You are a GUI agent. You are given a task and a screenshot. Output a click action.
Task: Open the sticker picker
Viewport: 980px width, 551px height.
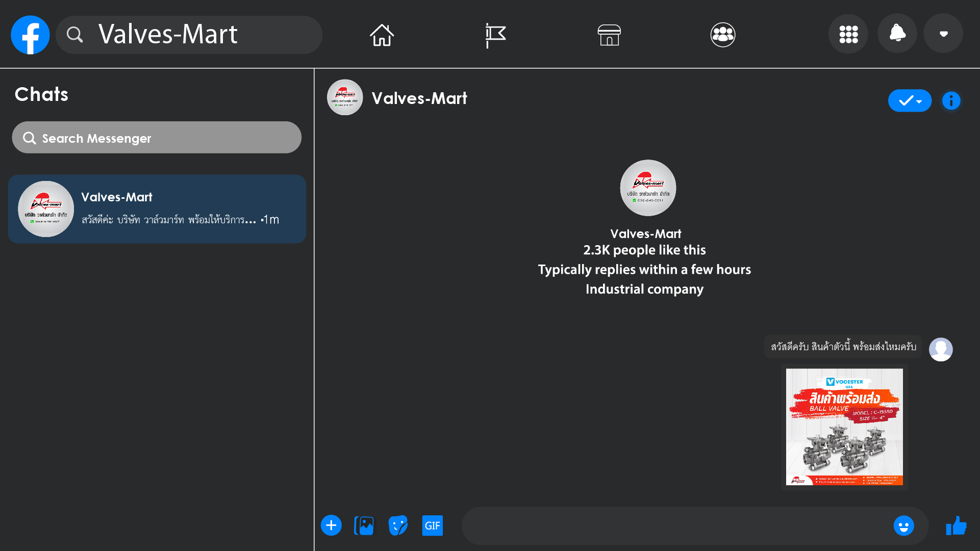pyautogui.click(x=398, y=526)
